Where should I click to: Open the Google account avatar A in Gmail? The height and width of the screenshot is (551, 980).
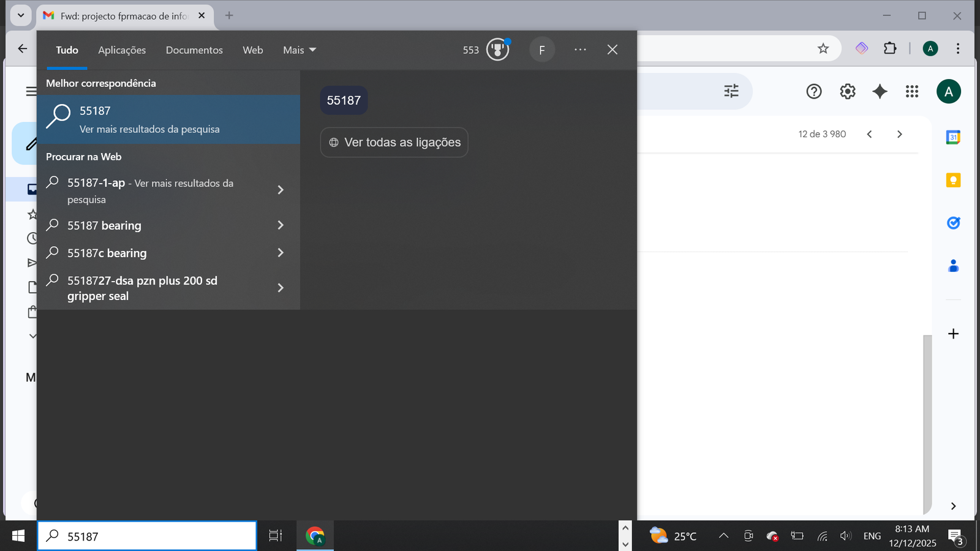[949, 92]
